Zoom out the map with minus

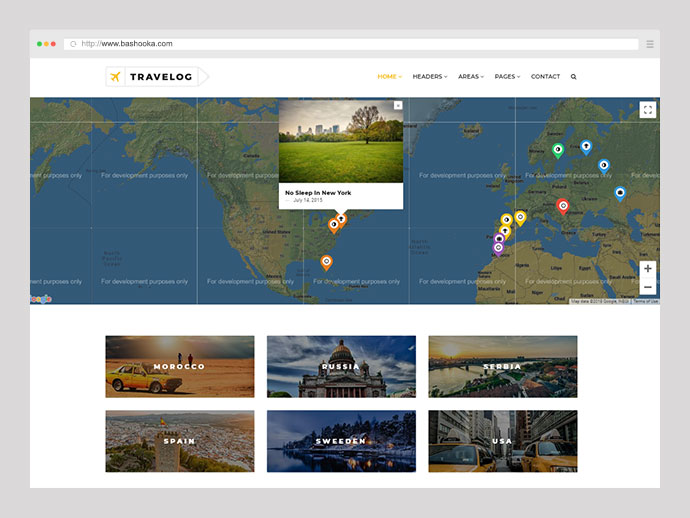coord(648,287)
